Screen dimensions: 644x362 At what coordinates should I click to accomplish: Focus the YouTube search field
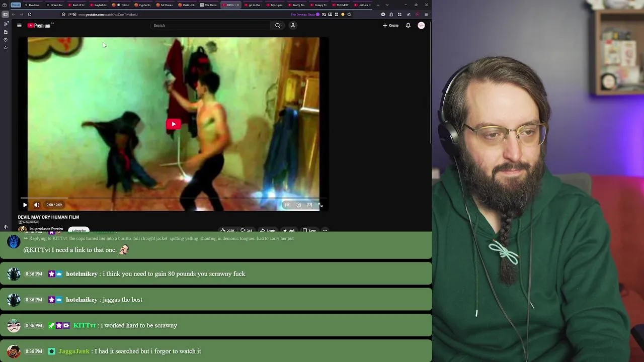(210, 25)
